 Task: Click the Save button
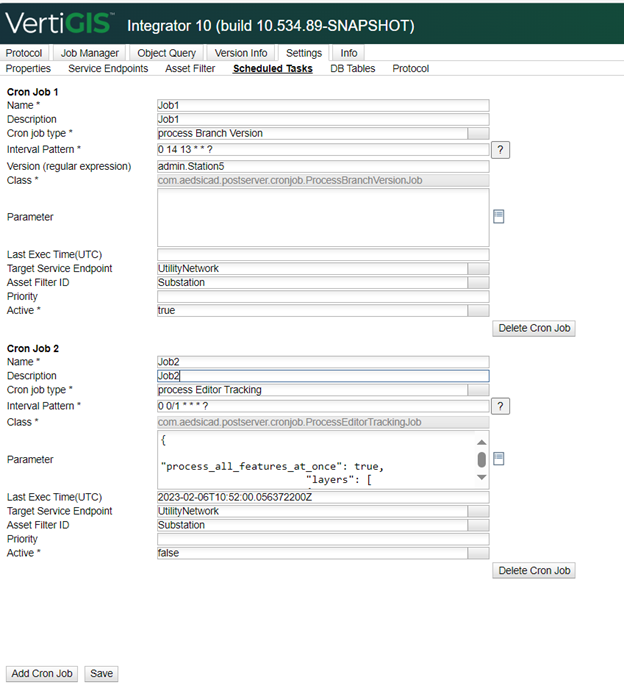pyautogui.click(x=101, y=674)
